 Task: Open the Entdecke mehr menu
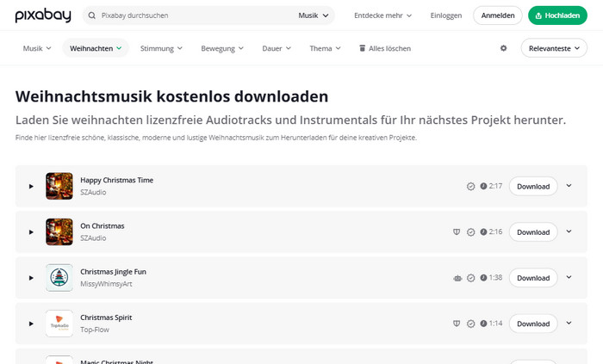click(382, 15)
